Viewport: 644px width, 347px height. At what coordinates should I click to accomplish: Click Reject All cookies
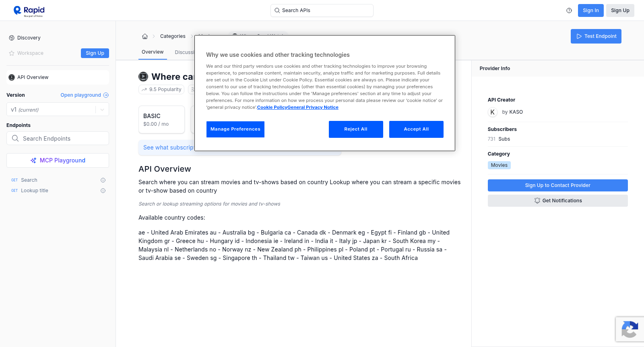(356, 129)
